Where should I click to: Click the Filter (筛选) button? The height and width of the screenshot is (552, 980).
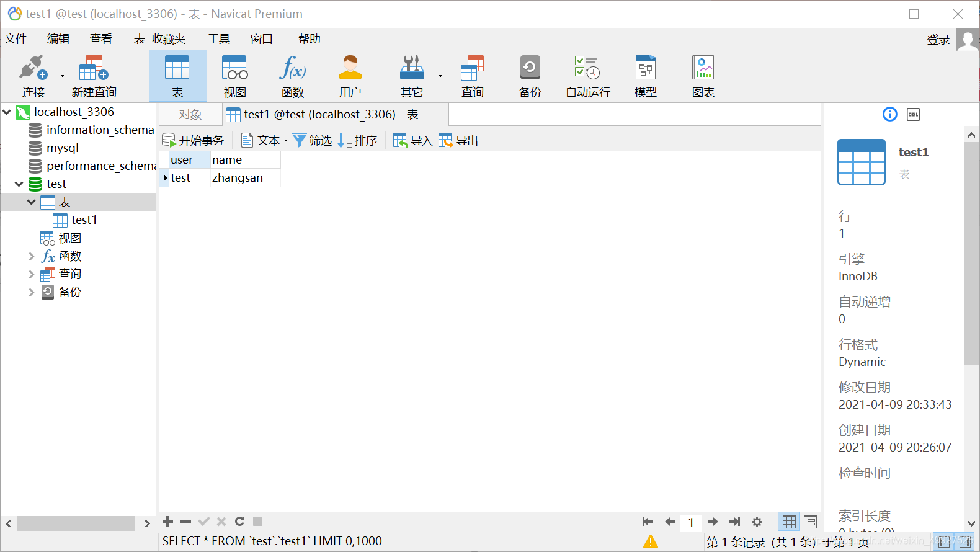point(313,141)
